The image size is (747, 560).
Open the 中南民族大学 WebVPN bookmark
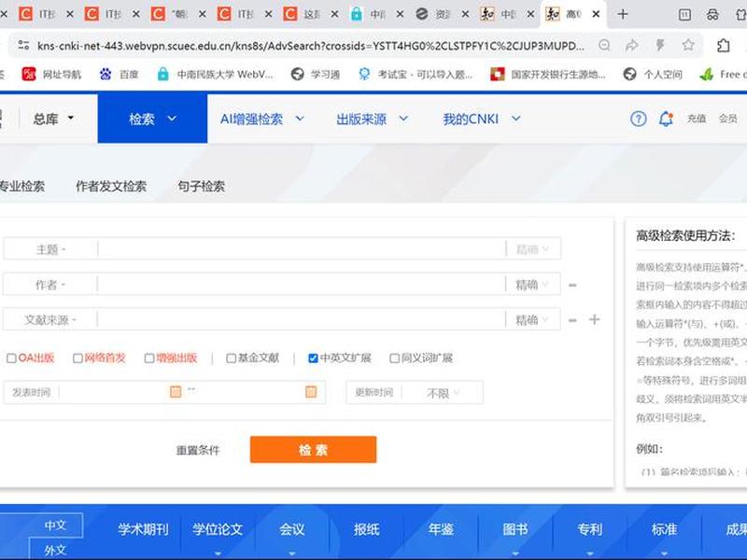(x=216, y=75)
